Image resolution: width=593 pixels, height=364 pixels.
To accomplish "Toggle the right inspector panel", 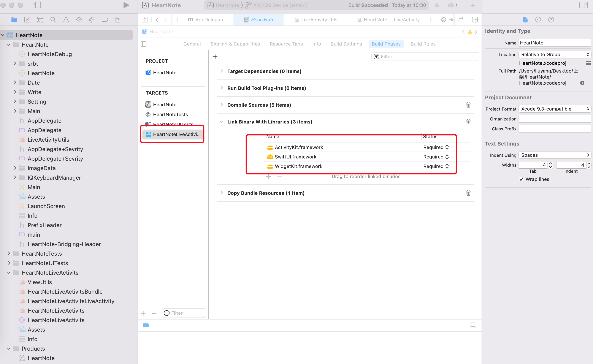I will pos(584,5).
